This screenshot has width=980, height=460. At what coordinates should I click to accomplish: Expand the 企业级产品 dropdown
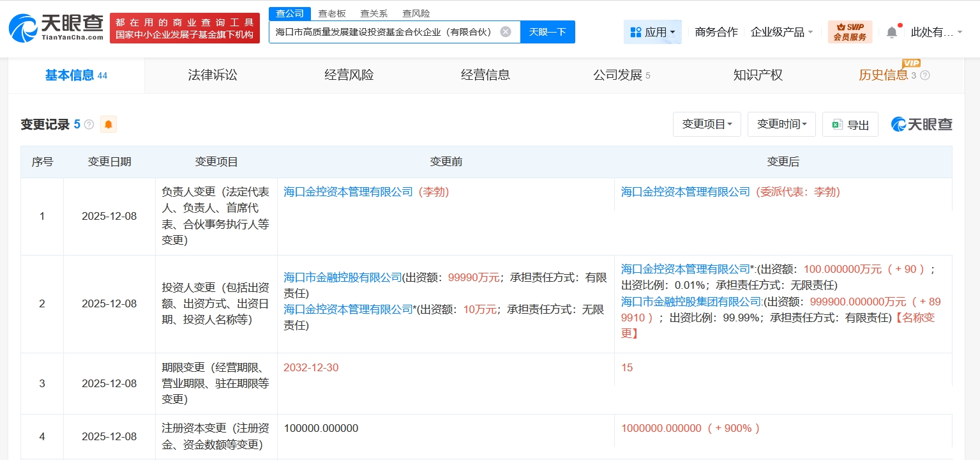781,32
